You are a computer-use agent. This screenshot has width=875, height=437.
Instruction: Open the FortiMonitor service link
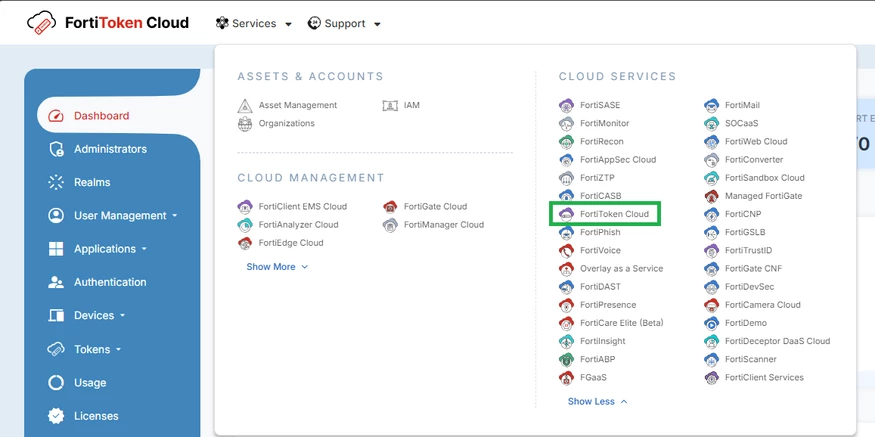click(604, 123)
